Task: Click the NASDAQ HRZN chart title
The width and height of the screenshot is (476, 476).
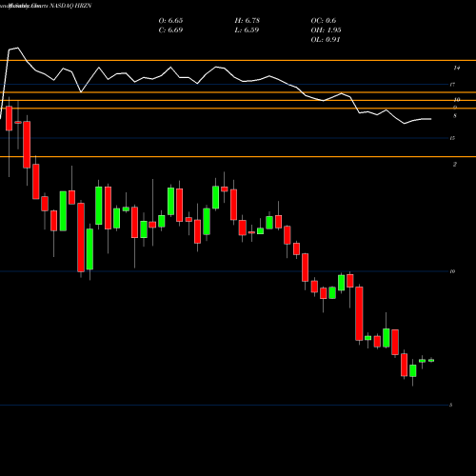Action: 70,6
